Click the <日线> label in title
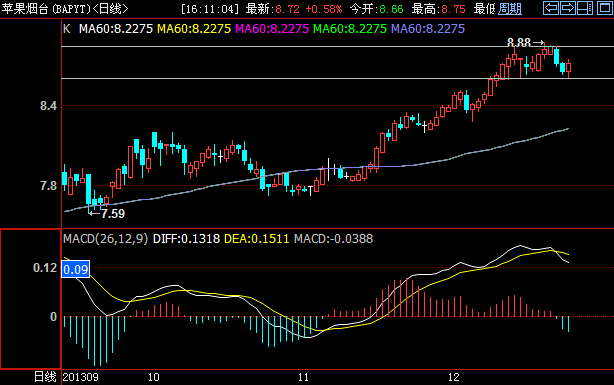 coord(110,9)
